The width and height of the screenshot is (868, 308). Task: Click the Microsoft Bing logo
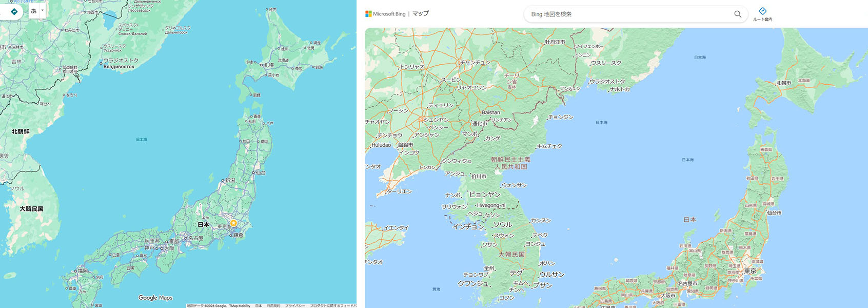385,14
